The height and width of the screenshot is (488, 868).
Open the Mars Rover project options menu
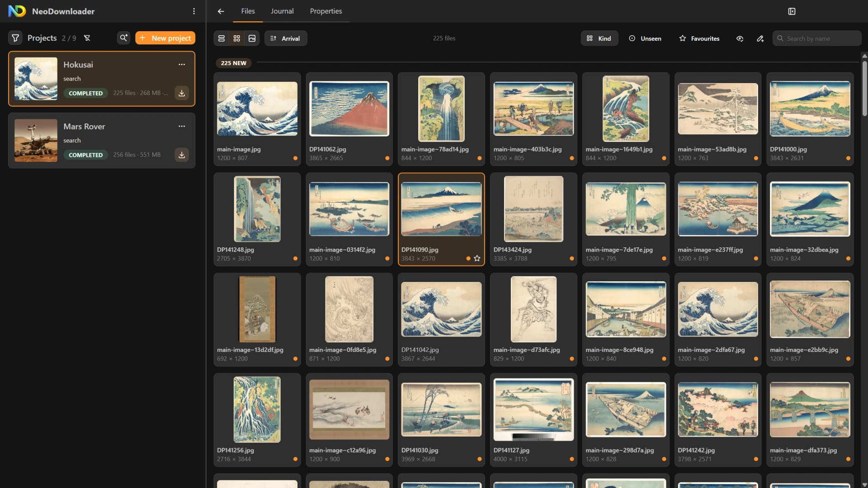coord(182,126)
